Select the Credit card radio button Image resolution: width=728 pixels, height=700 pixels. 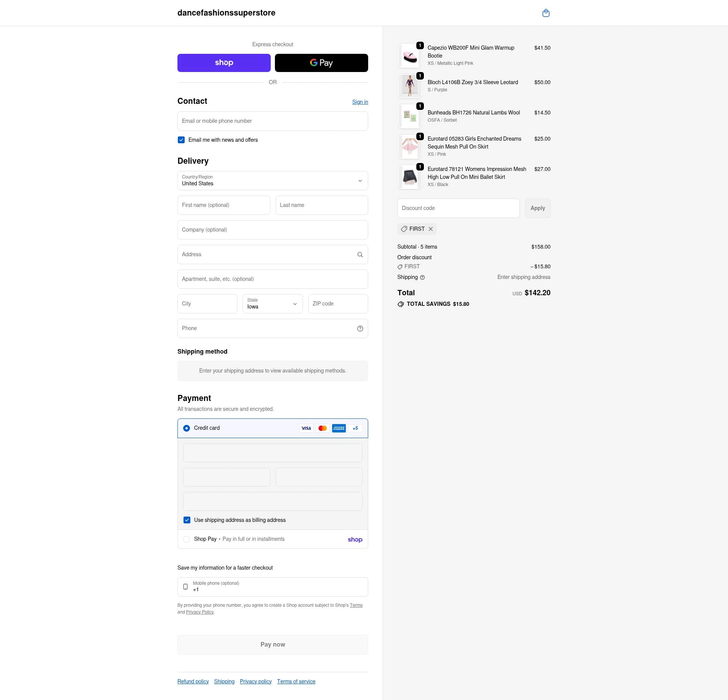click(x=187, y=428)
